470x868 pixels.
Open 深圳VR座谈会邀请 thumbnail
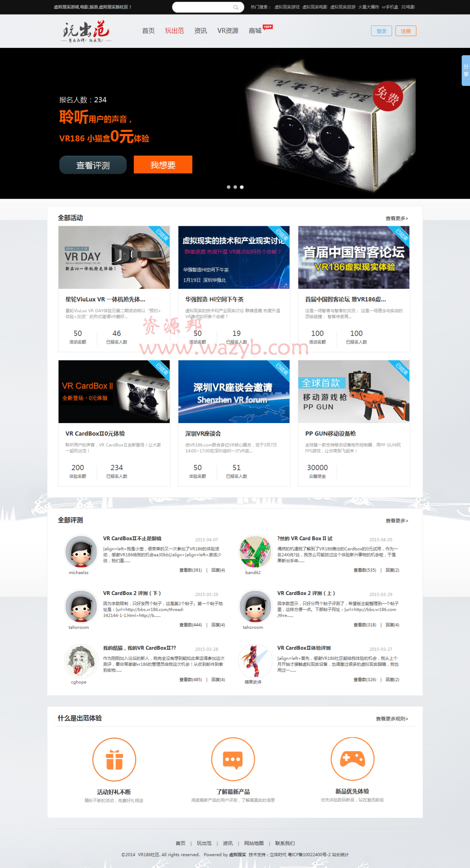pos(234,392)
